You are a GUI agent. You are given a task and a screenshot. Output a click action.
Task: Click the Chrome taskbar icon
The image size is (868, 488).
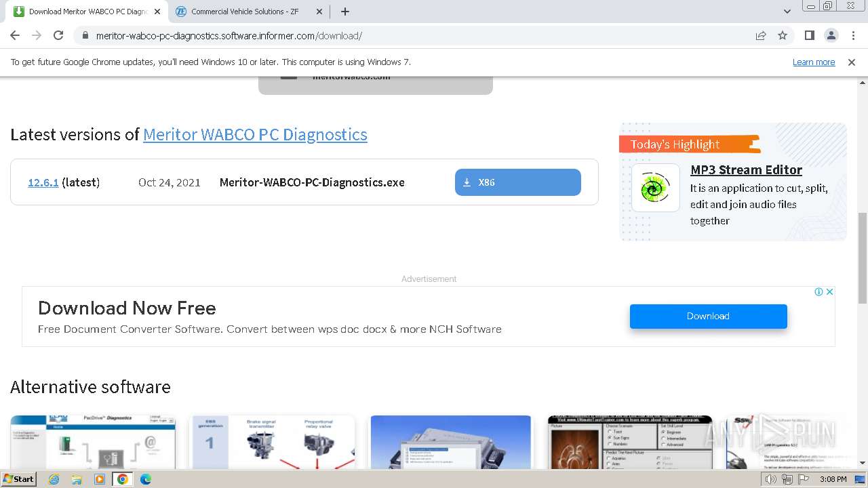[x=123, y=479]
